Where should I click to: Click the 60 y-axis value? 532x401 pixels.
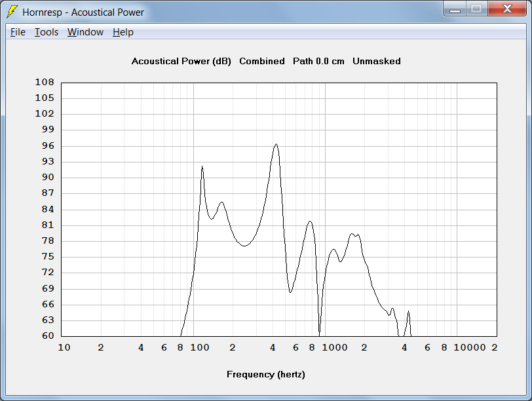48,335
